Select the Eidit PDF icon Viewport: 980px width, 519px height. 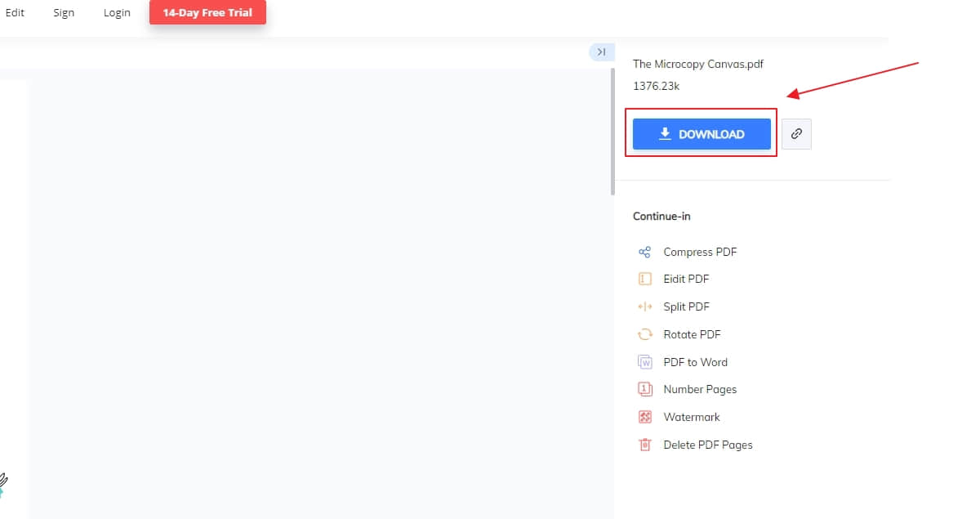click(644, 279)
